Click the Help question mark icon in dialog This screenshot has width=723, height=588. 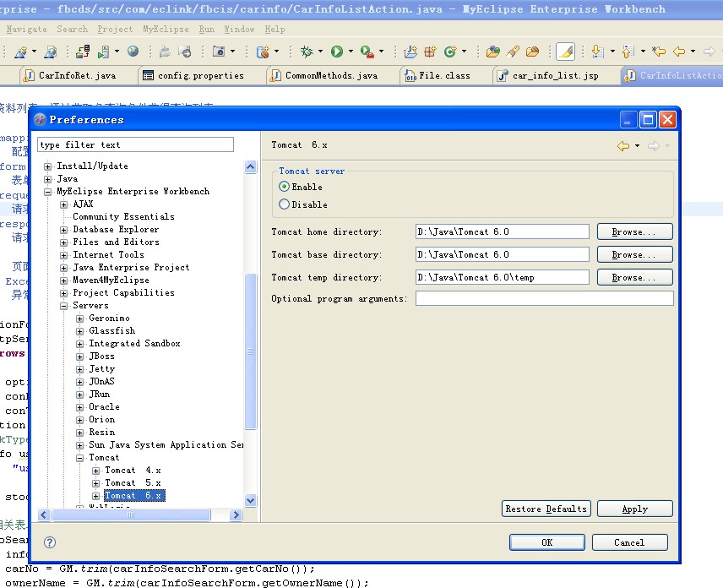point(50,542)
